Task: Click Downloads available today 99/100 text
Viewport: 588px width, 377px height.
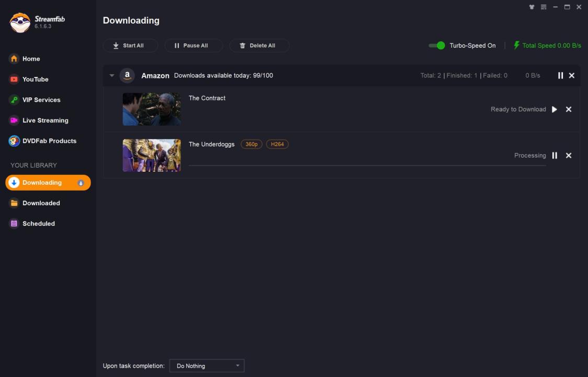Action: click(x=223, y=75)
